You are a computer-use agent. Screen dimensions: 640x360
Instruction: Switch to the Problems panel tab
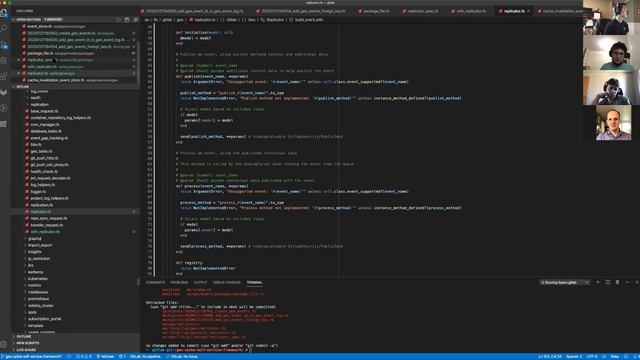tap(179, 282)
